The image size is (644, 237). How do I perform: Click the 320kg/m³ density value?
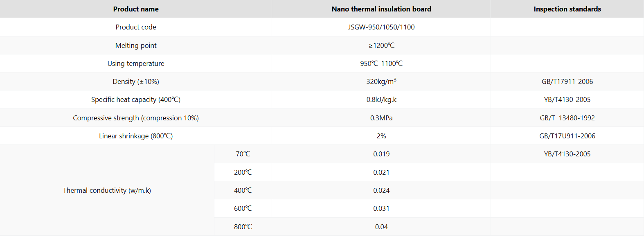(x=381, y=81)
